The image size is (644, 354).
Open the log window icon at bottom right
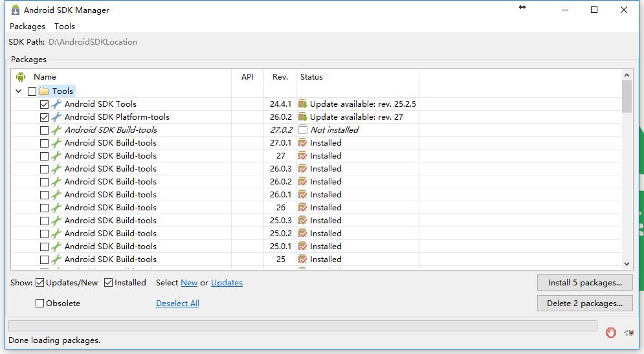point(628,333)
